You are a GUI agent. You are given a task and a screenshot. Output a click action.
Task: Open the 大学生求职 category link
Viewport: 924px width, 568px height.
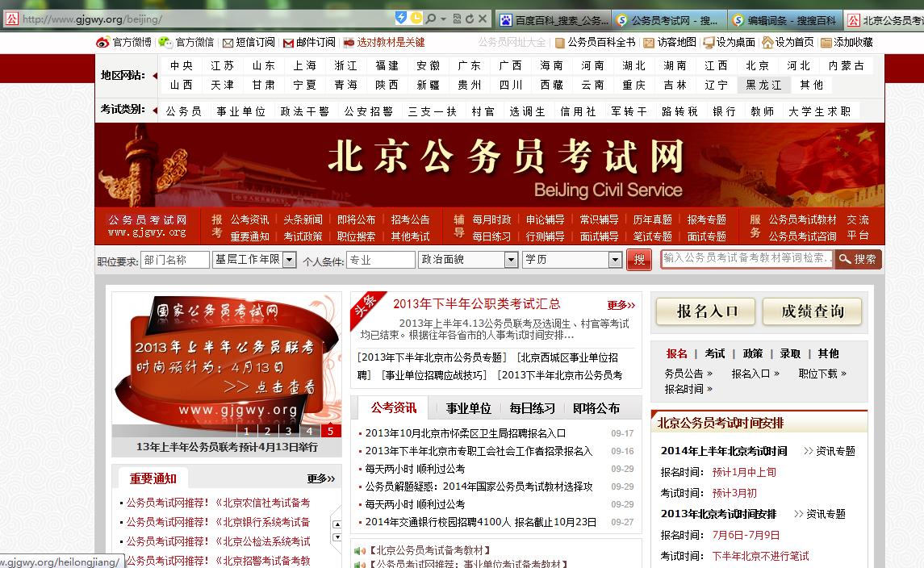click(820, 111)
